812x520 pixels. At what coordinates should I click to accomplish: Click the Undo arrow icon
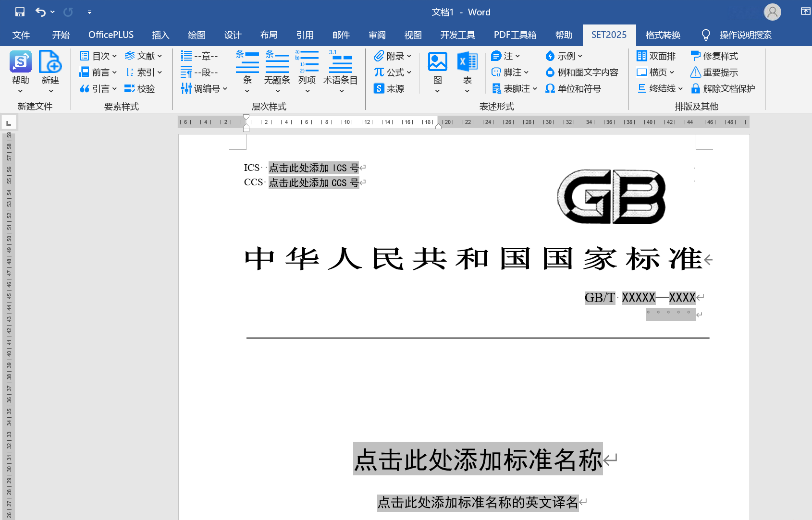click(x=40, y=12)
